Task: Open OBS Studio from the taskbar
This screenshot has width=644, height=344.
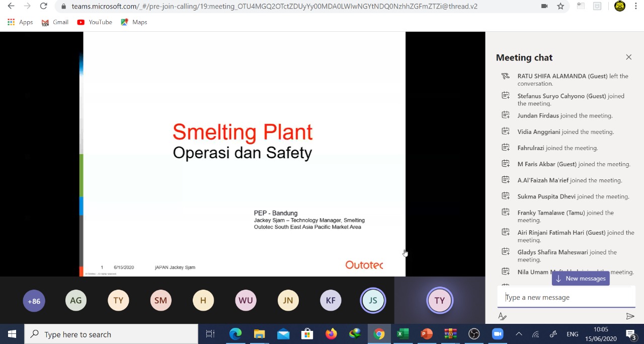Action: [473, 334]
